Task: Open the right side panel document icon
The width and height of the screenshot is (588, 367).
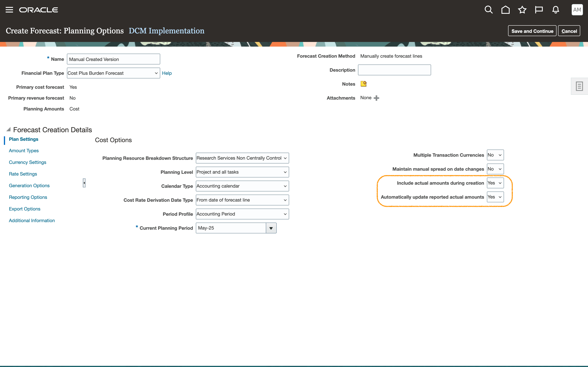Action: (579, 86)
